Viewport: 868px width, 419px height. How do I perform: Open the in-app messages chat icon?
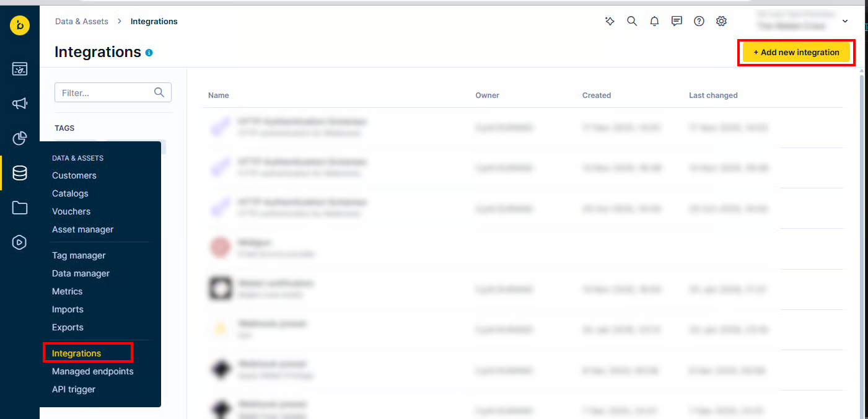click(677, 20)
